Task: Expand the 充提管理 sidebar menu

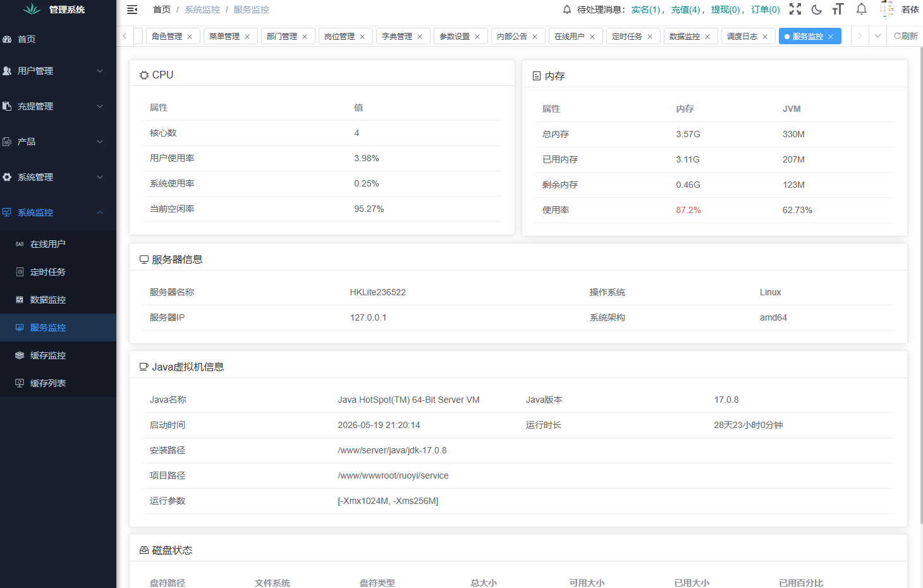Action: coord(58,106)
